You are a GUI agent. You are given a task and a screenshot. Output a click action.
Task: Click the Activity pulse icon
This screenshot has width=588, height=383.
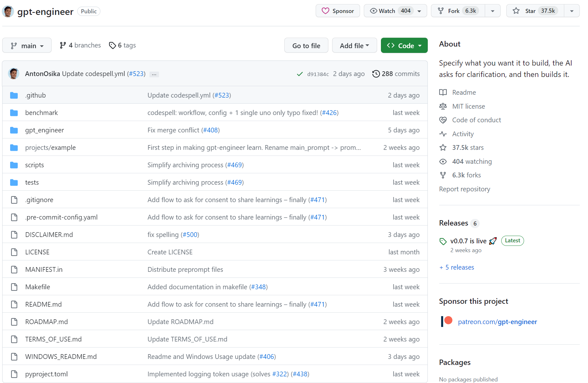(x=443, y=134)
